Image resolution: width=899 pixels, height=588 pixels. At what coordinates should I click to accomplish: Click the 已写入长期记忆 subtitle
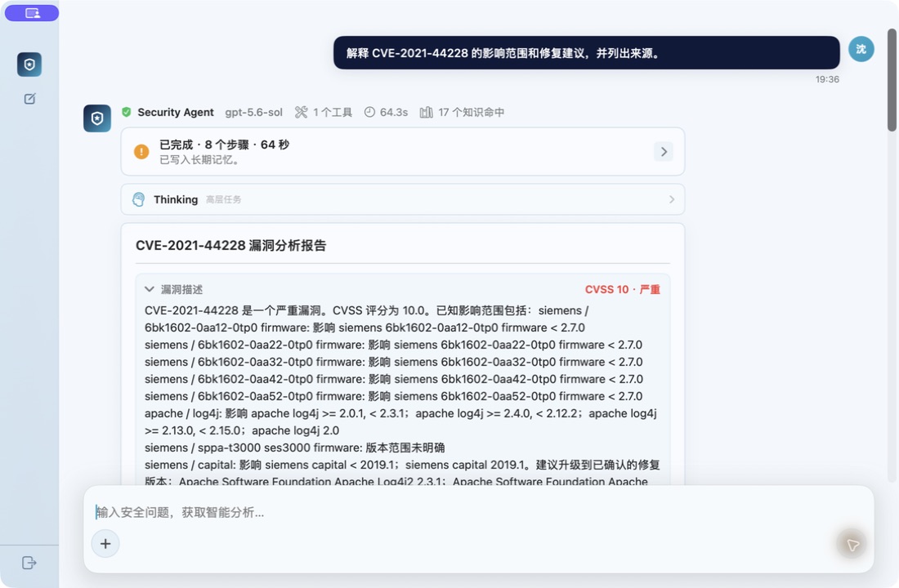coord(199,160)
